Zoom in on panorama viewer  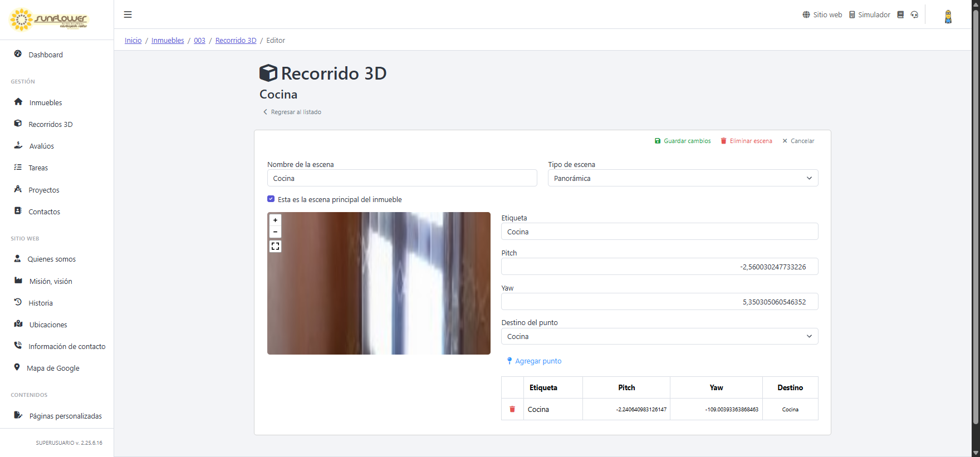tap(275, 220)
